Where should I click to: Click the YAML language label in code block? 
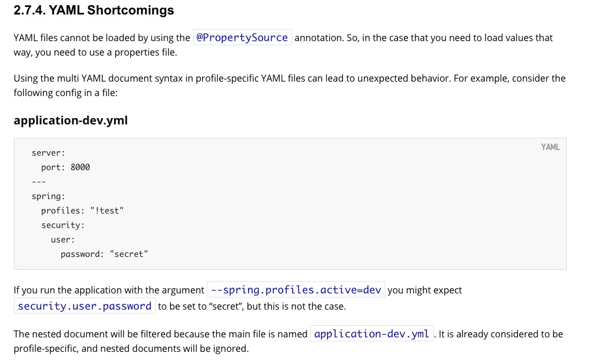pyautogui.click(x=550, y=147)
